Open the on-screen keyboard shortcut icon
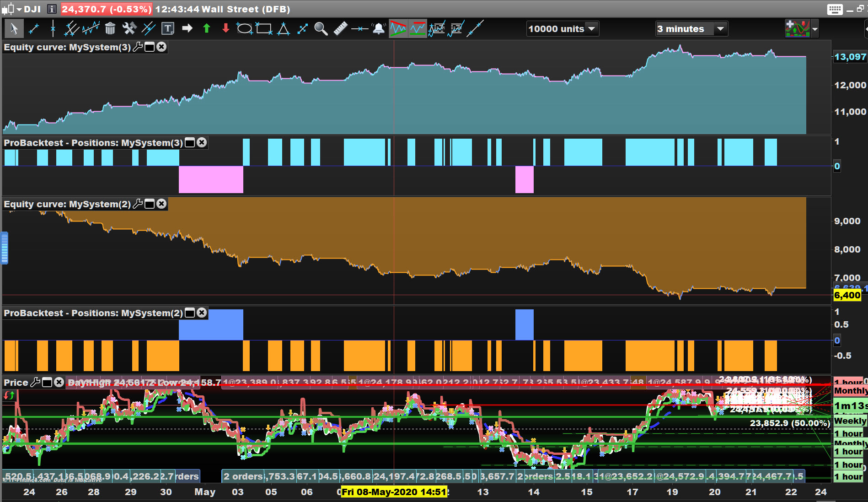Viewport: 868px width, 502px height. click(835, 9)
